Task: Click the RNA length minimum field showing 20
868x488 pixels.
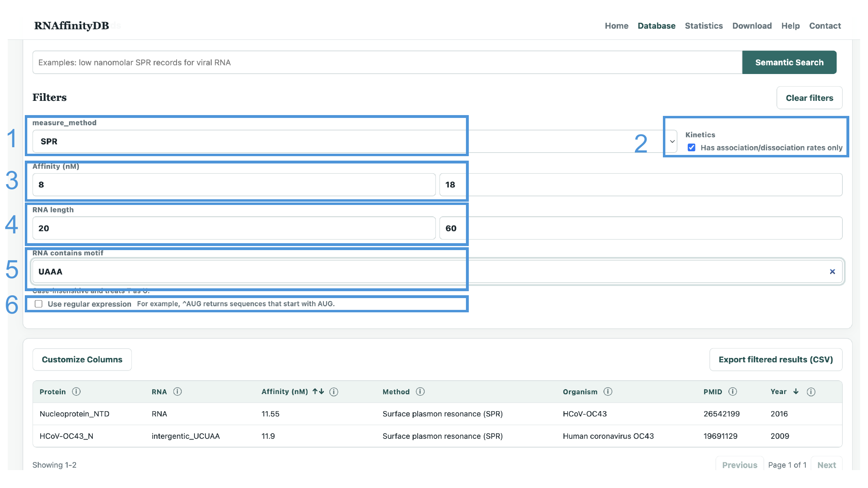Action: point(234,228)
